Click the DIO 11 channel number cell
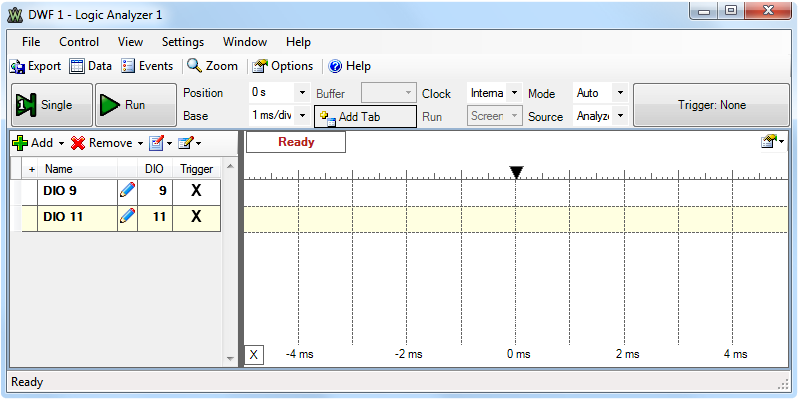799x400 pixels. pos(155,217)
